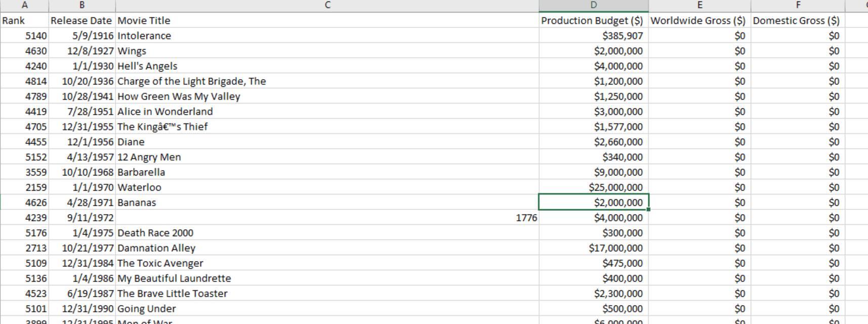Screen dimensions: 868x324
Task: Click the Rank header cell
Action: click(24, 20)
